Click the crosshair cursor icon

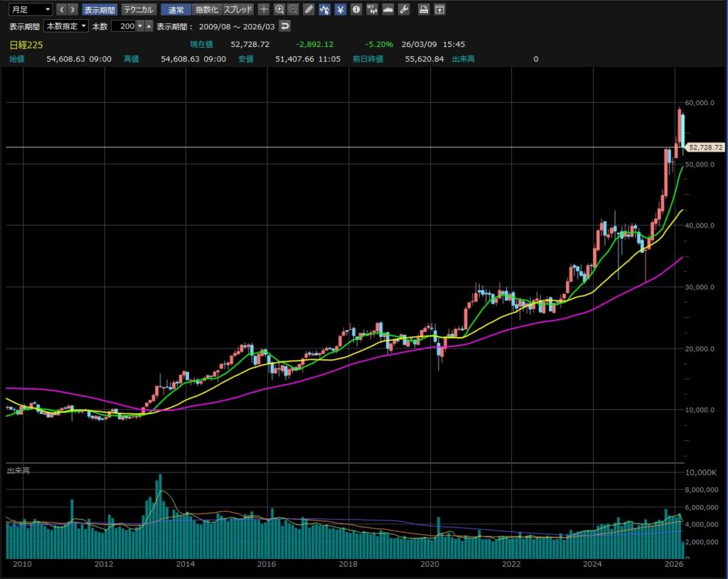point(264,9)
